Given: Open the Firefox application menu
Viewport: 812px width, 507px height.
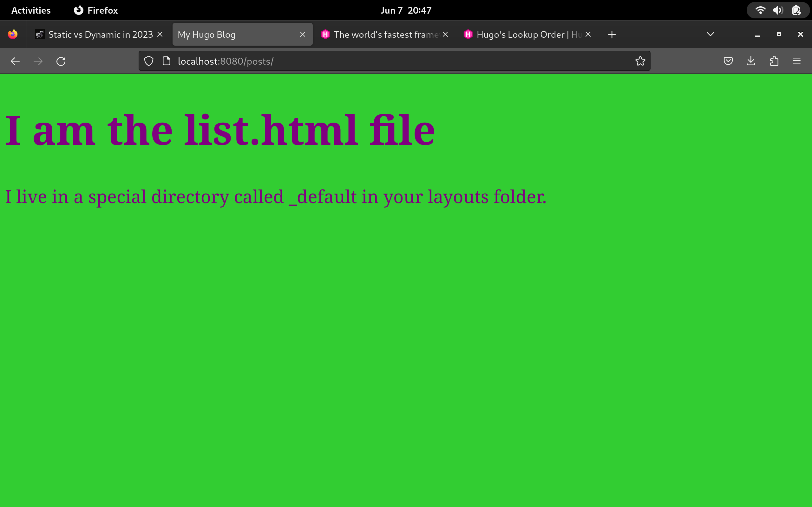Looking at the screenshot, I should coord(797,61).
